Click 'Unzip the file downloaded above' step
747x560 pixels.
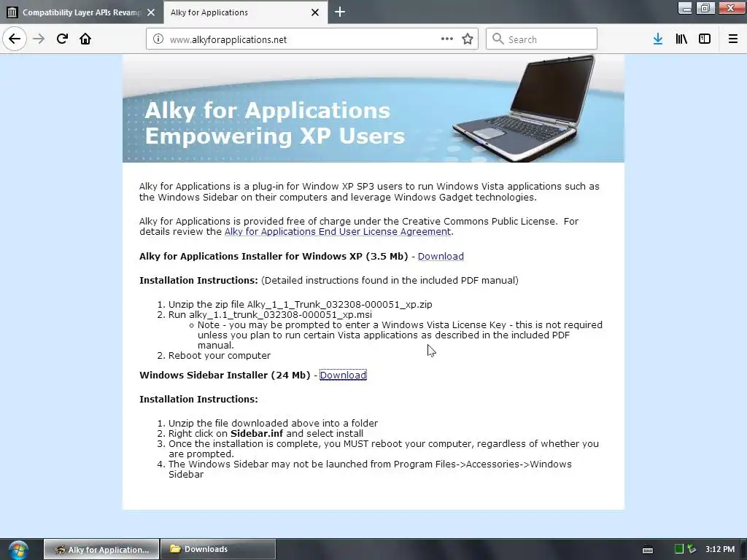[273, 424]
